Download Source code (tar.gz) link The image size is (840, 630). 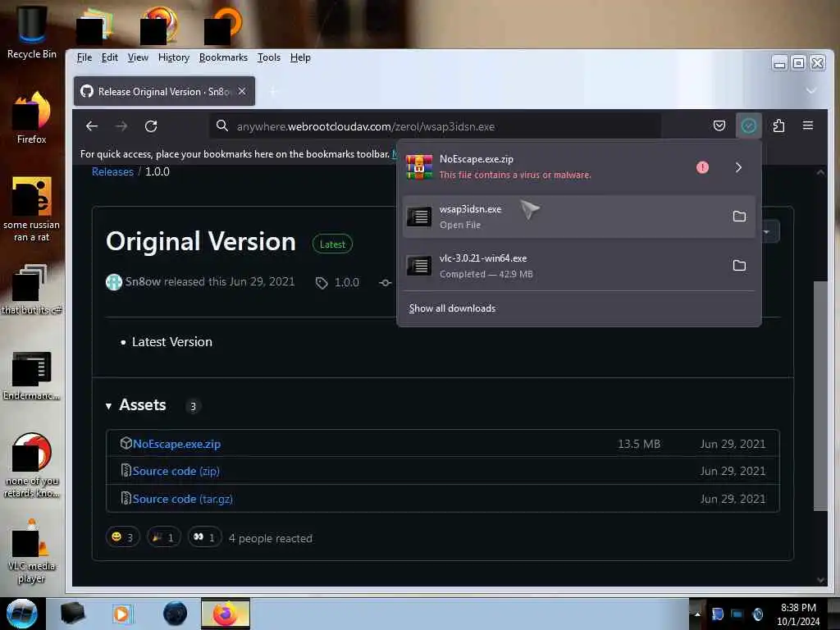183,499
